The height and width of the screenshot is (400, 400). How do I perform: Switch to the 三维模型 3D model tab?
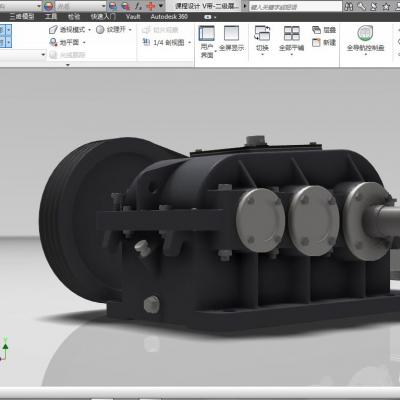22,17
